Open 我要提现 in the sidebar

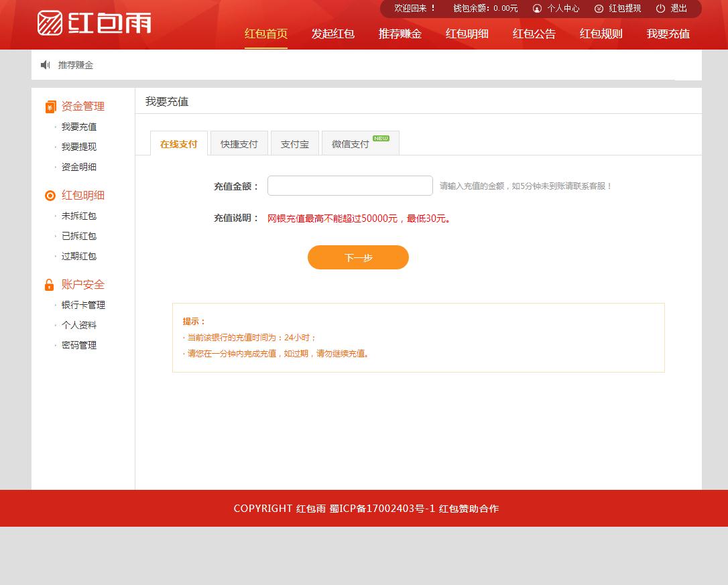pyautogui.click(x=79, y=147)
